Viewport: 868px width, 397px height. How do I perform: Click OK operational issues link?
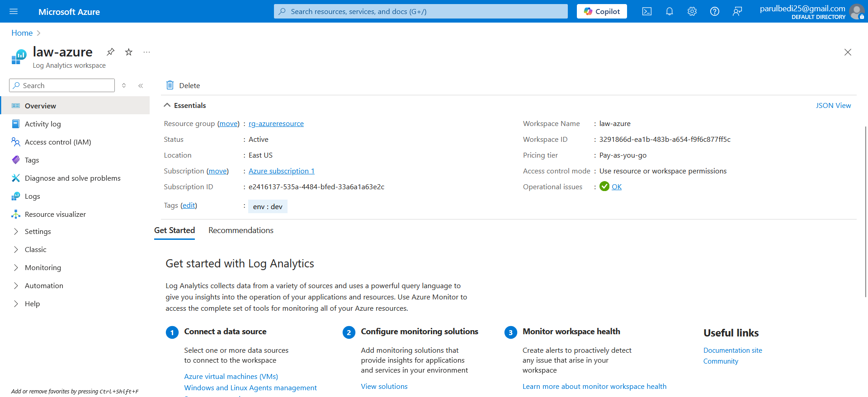(617, 187)
